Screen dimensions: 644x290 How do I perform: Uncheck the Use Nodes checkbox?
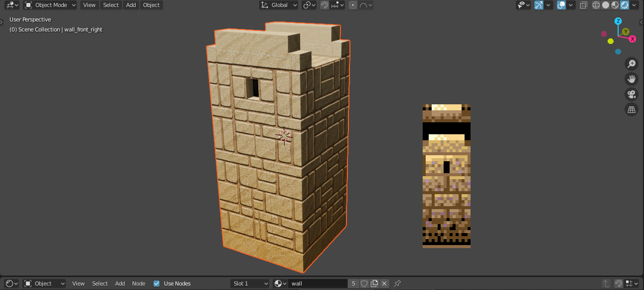pos(157,284)
